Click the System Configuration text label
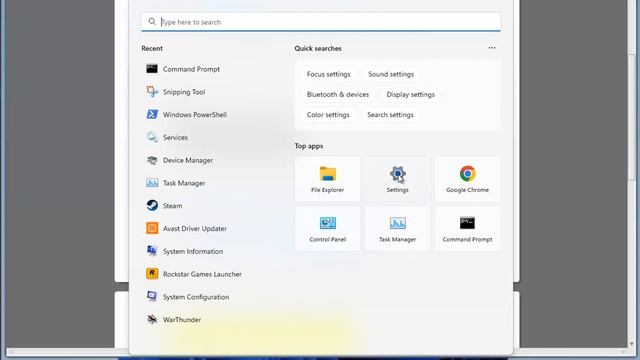The image size is (640, 360). coord(196,297)
